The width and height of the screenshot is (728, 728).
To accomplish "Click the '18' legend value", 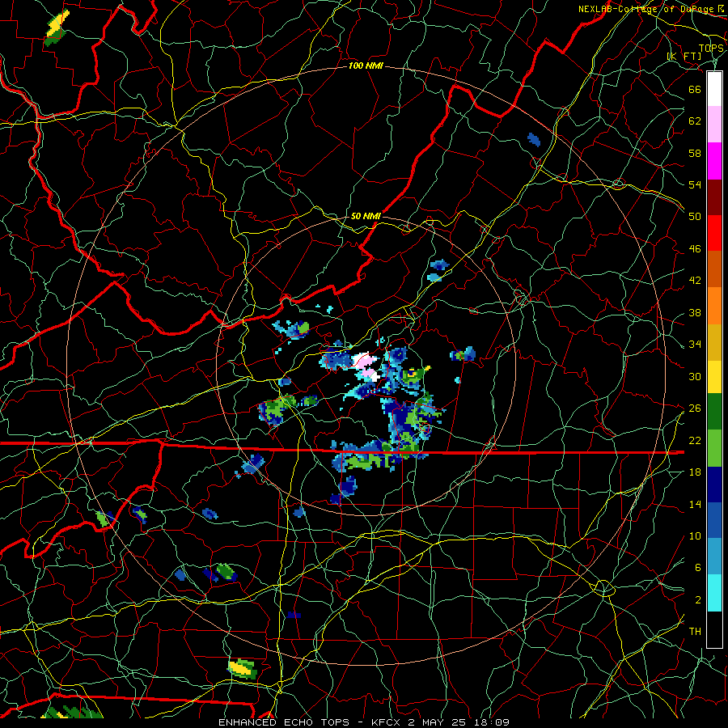I will pyautogui.click(x=695, y=472).
